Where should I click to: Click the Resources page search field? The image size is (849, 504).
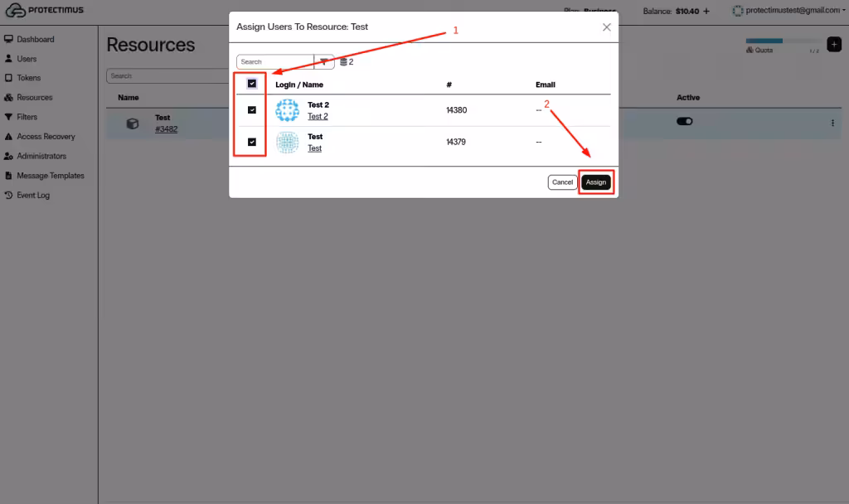(167, 75)
